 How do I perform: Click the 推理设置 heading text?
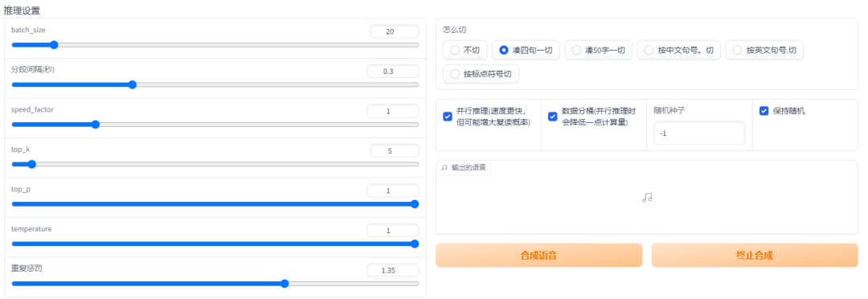22,10
